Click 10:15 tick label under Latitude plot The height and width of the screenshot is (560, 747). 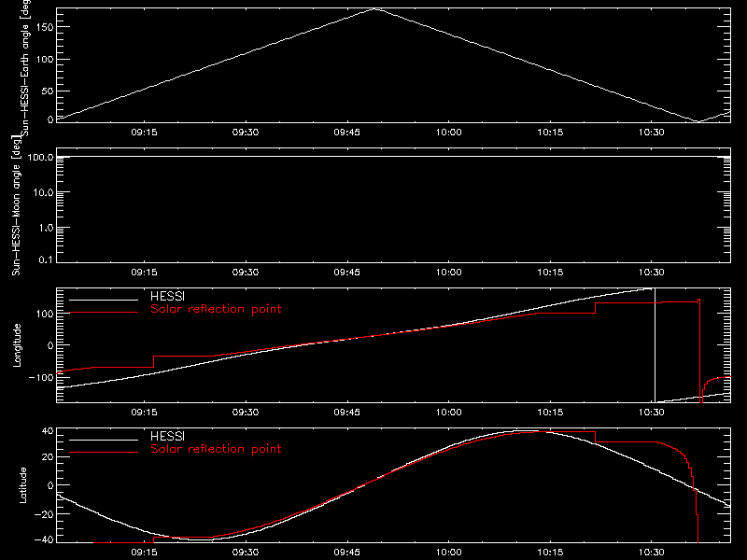point(550,553)
